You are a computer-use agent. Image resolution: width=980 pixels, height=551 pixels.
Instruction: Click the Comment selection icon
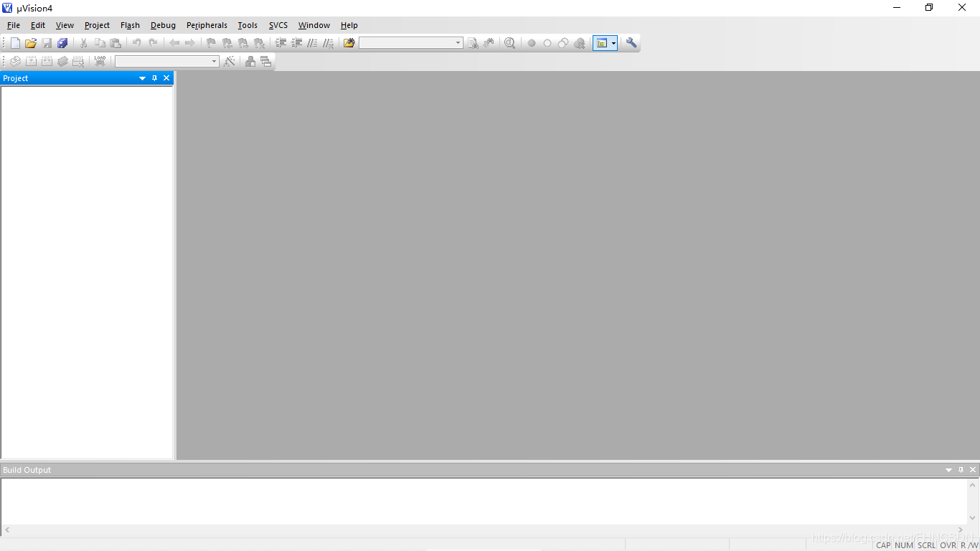pyautogui.click(x=312, y=43)
